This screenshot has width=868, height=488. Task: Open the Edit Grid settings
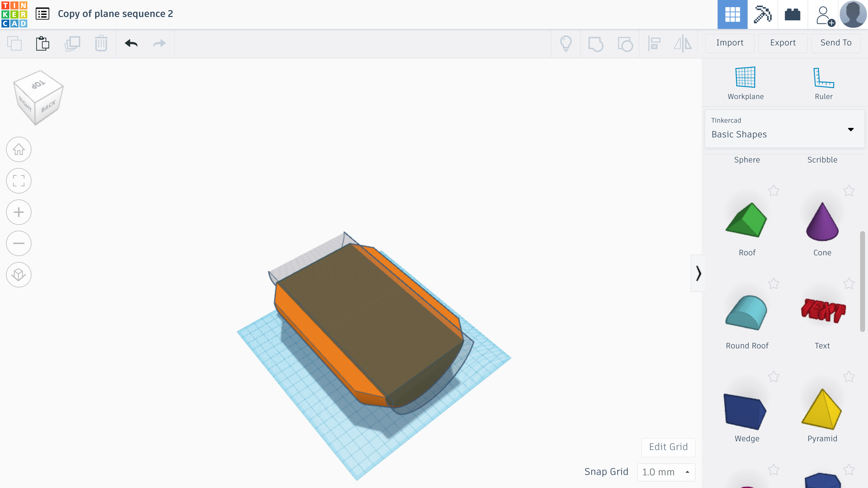click(668, 447)
